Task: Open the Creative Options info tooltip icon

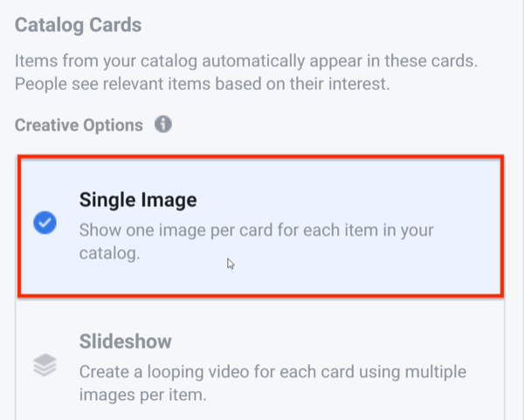Action: tap(163, 124)
